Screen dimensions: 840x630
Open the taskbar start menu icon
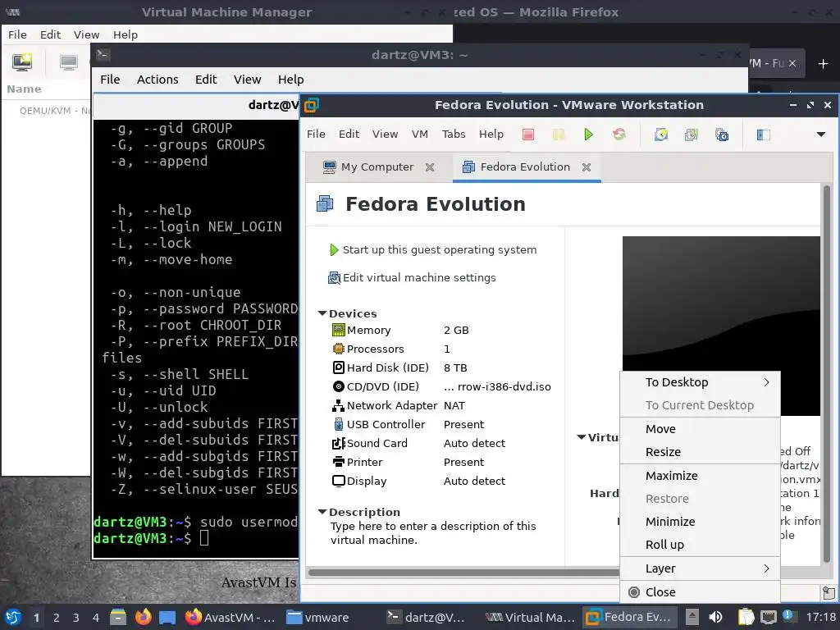pyautogui.click(x=13, y=617)
